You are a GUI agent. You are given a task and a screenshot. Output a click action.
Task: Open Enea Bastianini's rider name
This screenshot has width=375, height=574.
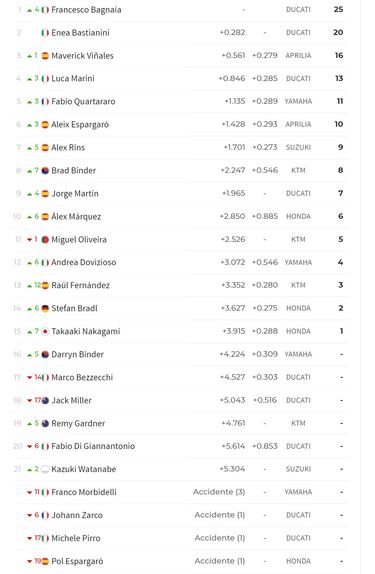(80, 33)
